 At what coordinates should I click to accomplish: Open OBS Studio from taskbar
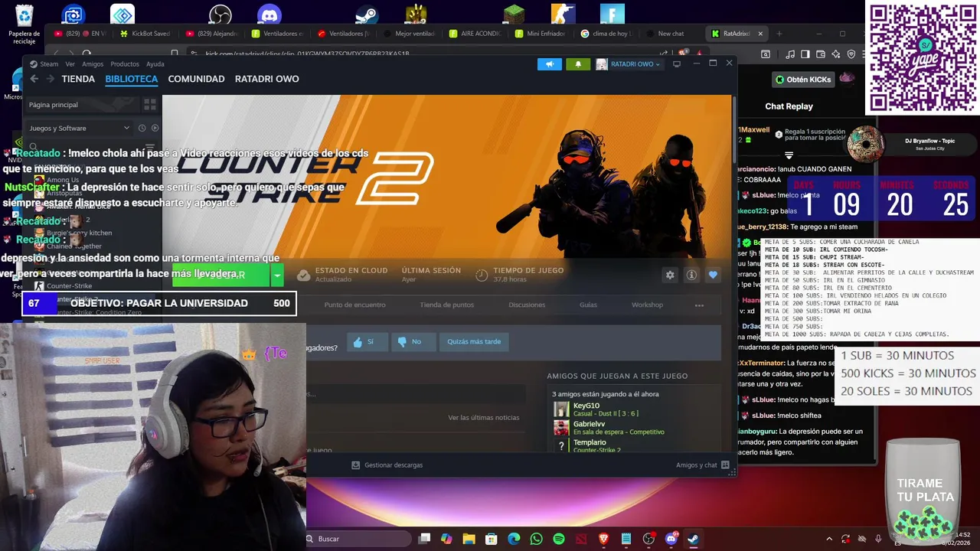[648, 539]
